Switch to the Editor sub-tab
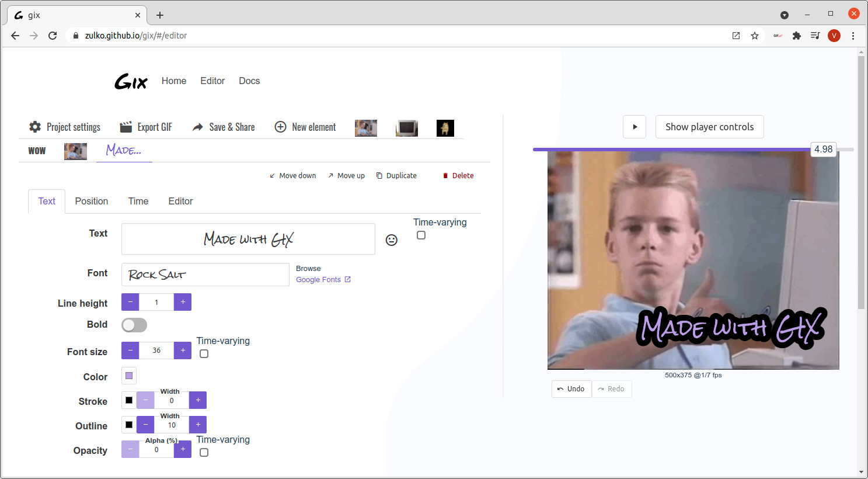This screenshot has width=868, height=479. click(180, 202)
